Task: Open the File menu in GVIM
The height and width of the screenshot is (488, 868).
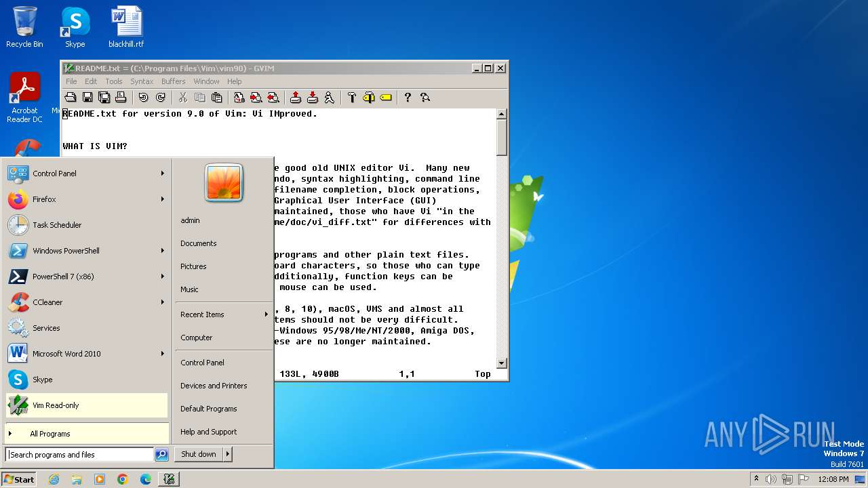Action: coord(71,81)
